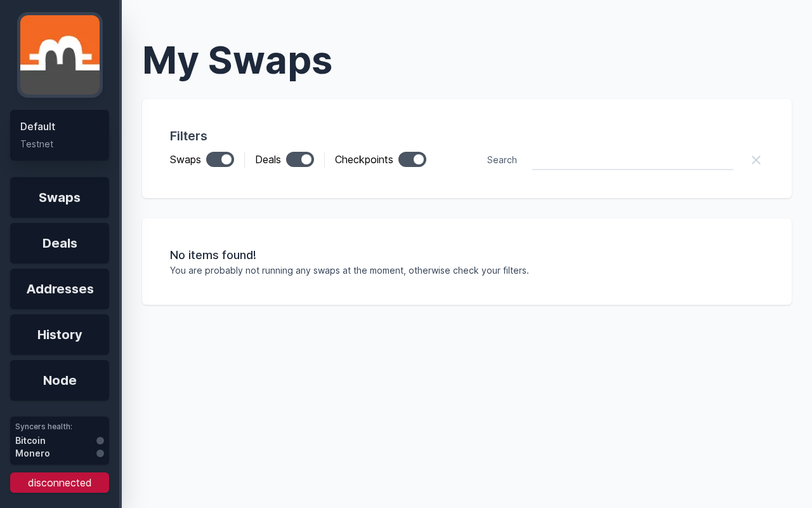Viewport: 812px width, 508px height.
Task: Disable the Checkpoints filter switch
Action: coord(412,159)
